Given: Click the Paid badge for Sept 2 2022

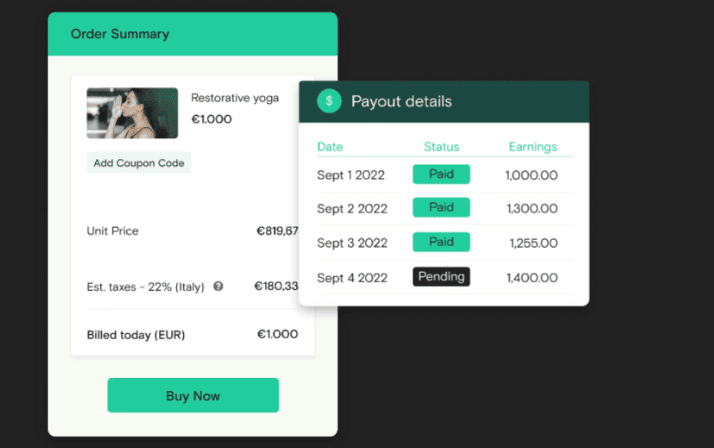Looking at the screenshot, I should click(441, 207).
